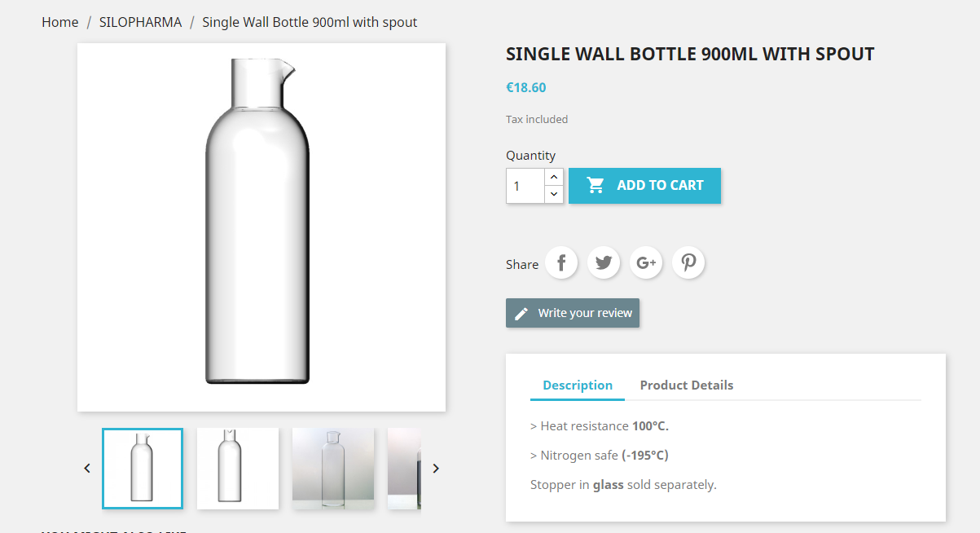980x533 pixels.
Task: Select the first bottle thumbnail
Action: [143, 469]
